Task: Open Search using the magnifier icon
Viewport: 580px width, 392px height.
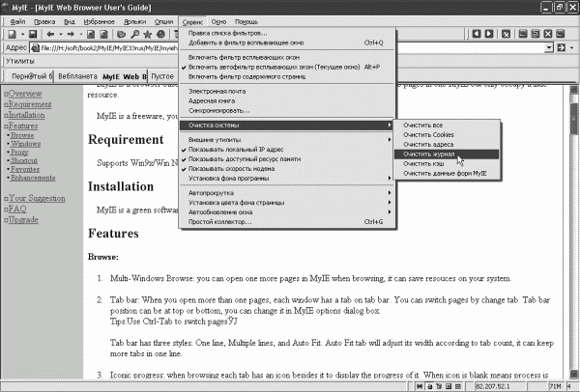Action: point(135,35)
